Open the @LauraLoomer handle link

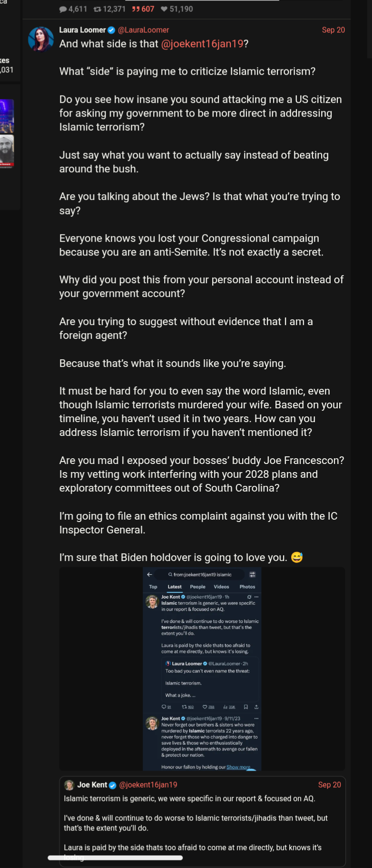(x=143, y=30)
